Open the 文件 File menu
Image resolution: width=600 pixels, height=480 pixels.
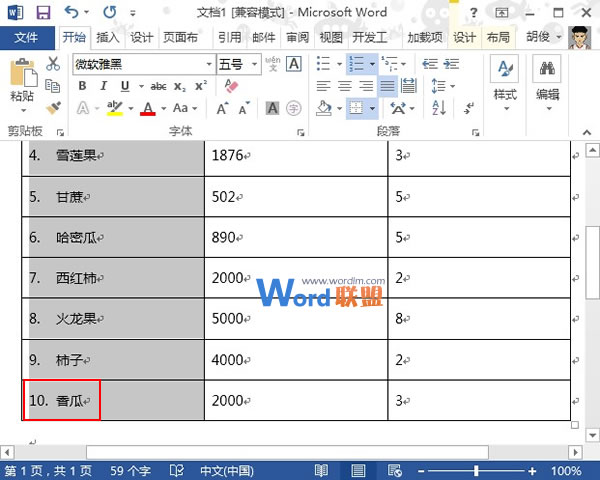26,38
